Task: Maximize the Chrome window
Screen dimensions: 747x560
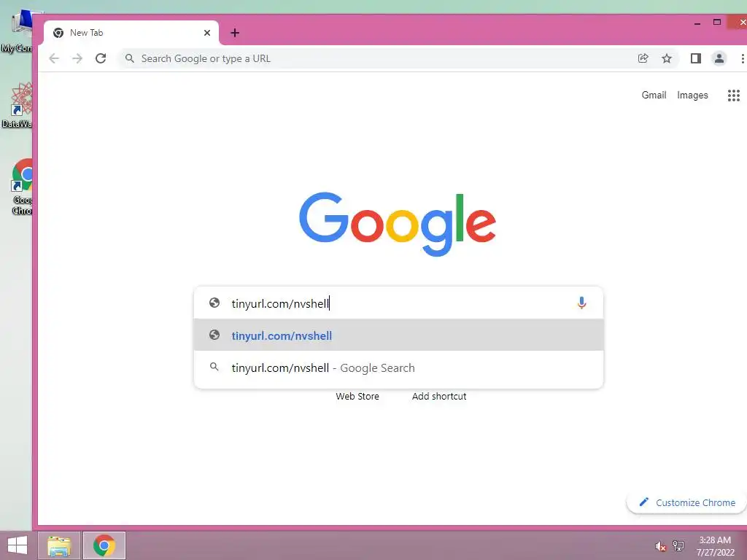Action: pos(717,22)
